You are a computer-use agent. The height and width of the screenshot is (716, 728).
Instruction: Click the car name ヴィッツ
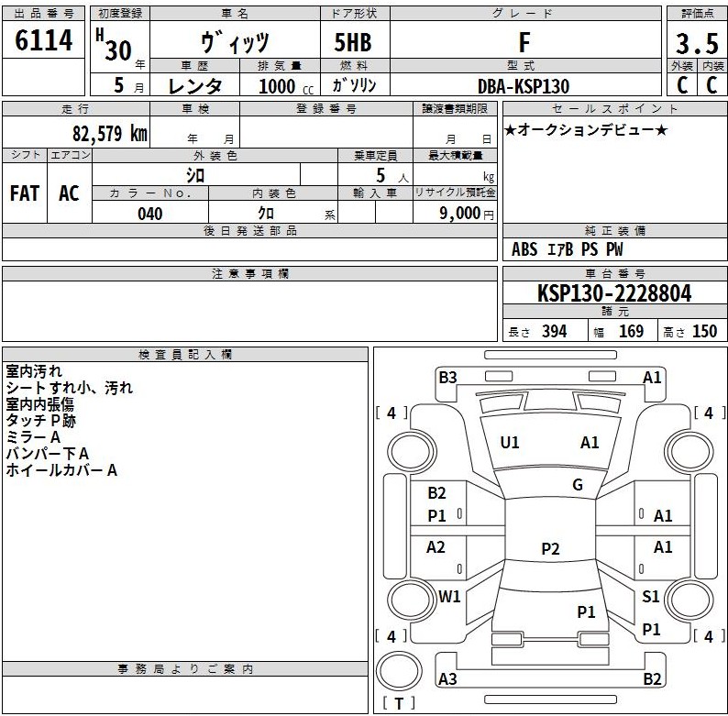coord(235,42)
